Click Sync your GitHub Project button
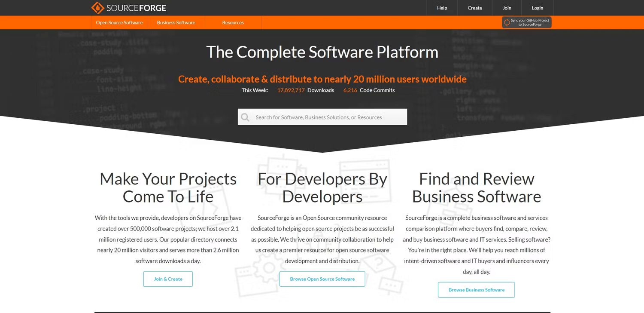 tap(526, 22)
